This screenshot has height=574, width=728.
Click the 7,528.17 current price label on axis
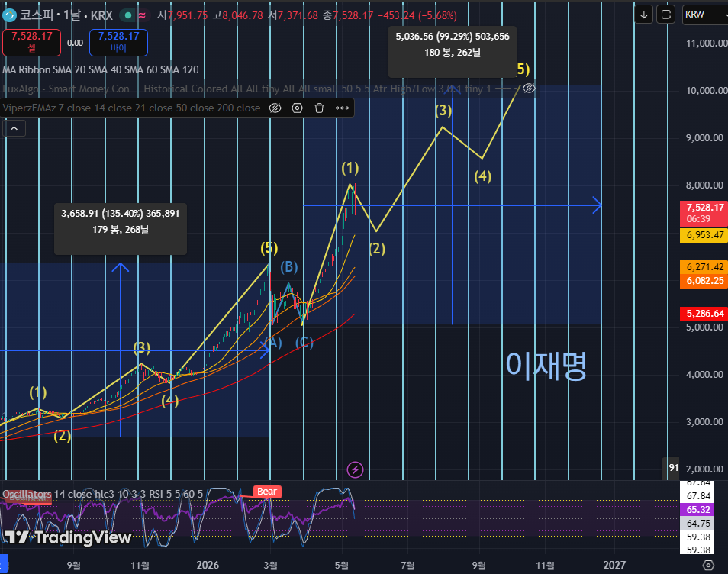pos(704,213)
